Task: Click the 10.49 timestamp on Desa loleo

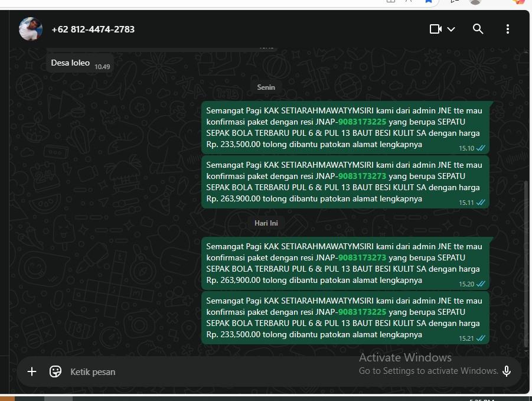Action: coord(102,67)
